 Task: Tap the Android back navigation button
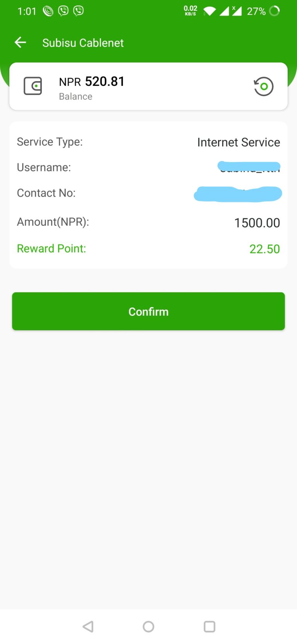coord(88,627)
